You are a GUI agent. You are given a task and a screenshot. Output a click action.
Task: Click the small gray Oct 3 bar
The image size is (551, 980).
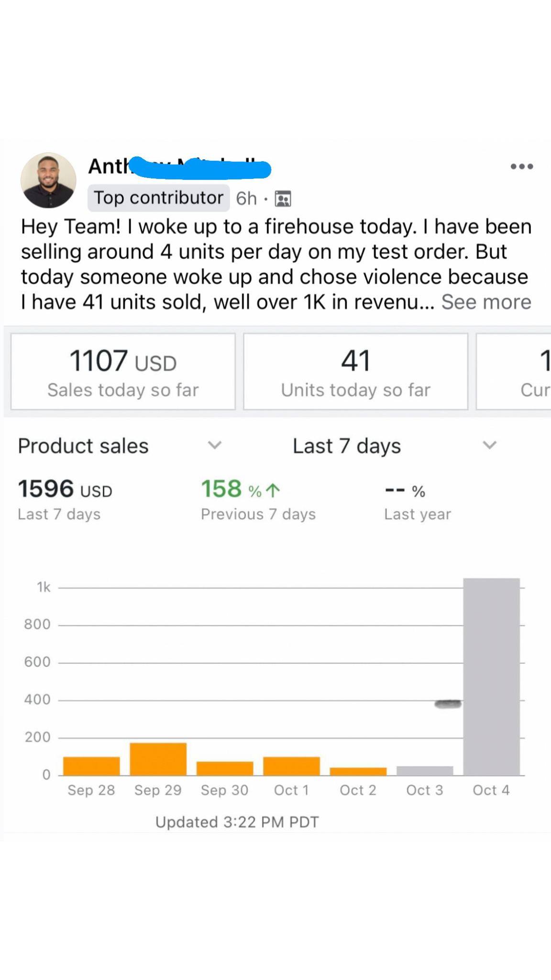pos(425,770)
